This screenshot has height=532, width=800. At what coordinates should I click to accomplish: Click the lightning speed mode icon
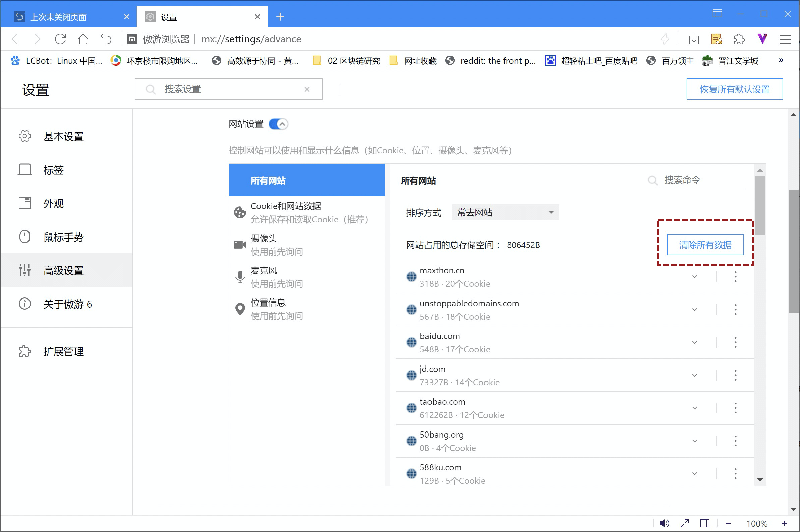665,39
